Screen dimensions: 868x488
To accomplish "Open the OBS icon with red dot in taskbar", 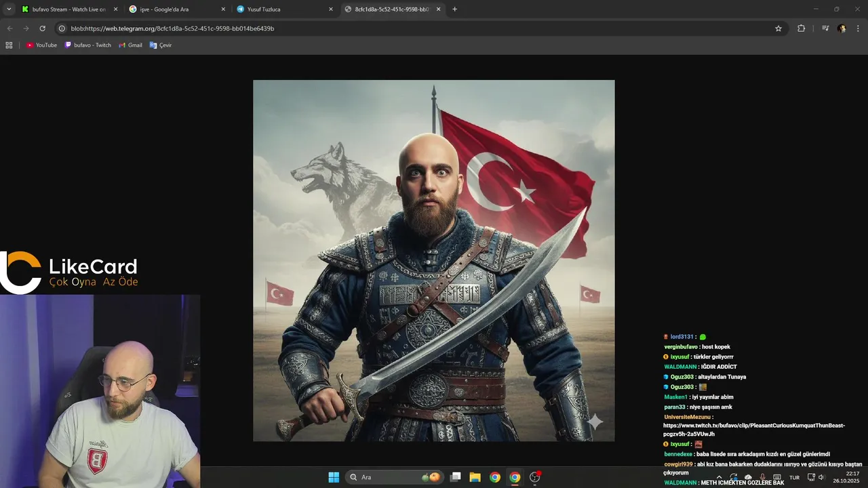I will 535,477.
